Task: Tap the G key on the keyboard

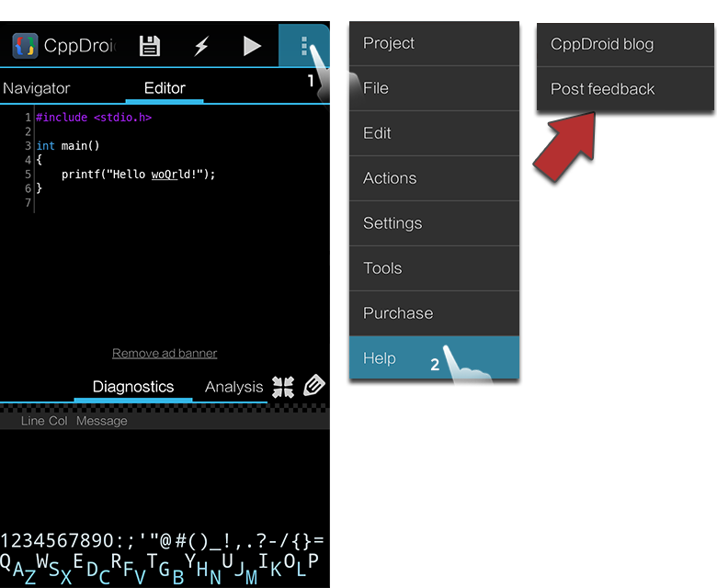Action: [164, 570]
